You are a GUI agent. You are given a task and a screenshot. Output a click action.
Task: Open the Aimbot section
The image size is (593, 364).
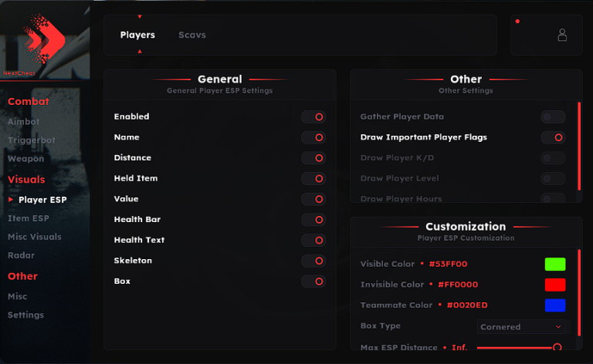pos(23,122)
